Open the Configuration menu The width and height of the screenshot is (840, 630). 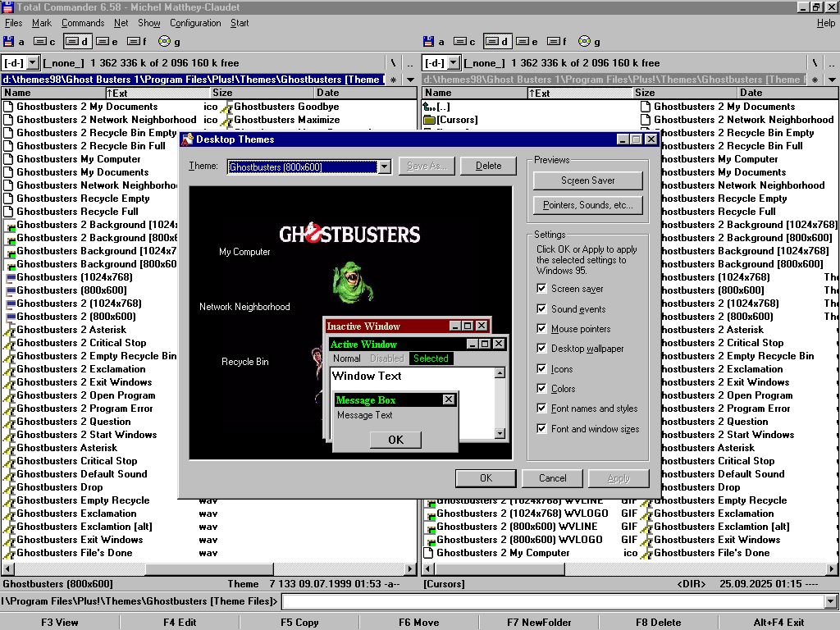click(x=195, y=23)
